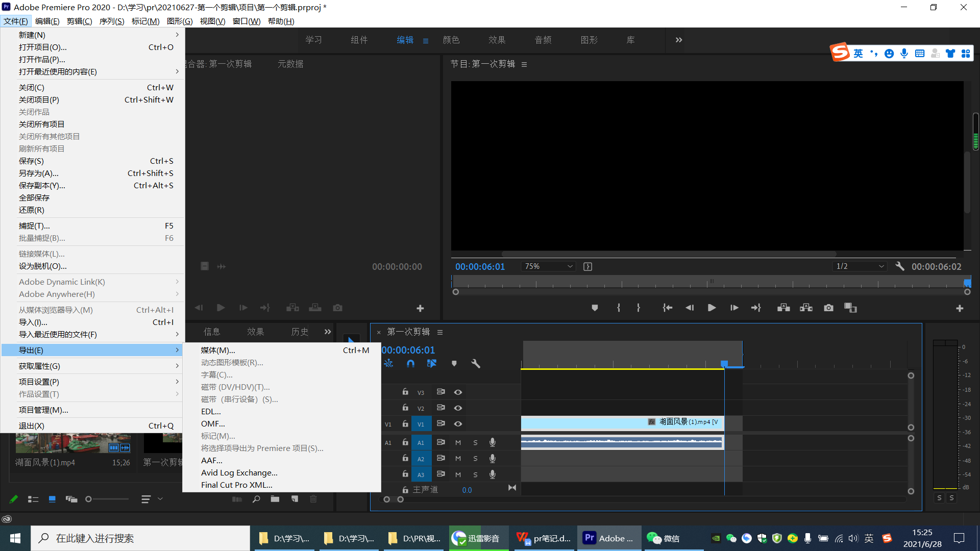980x551 pixels.
Task: Open comparison view icon in Program monitor
Action: [x=850, y=308]
